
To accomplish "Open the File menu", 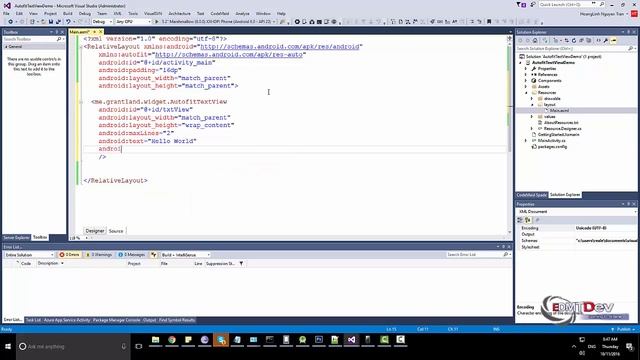I will point(6,13).
